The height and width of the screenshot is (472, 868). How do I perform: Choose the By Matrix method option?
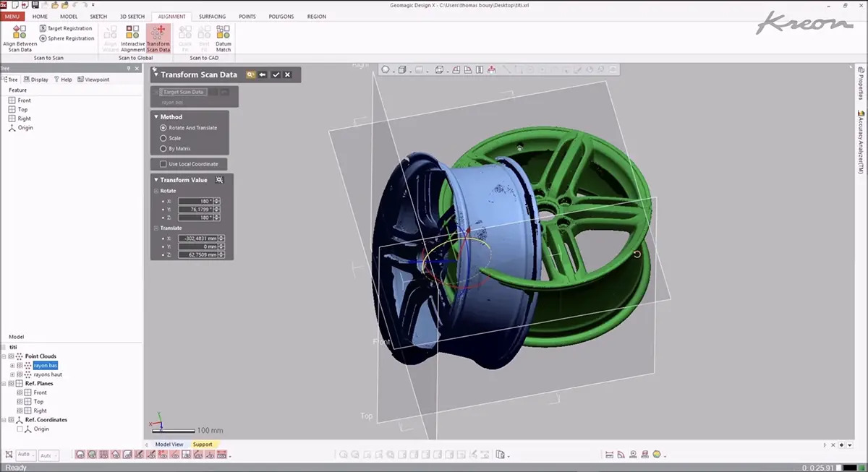pyautogui.click(x=163, y=148)
